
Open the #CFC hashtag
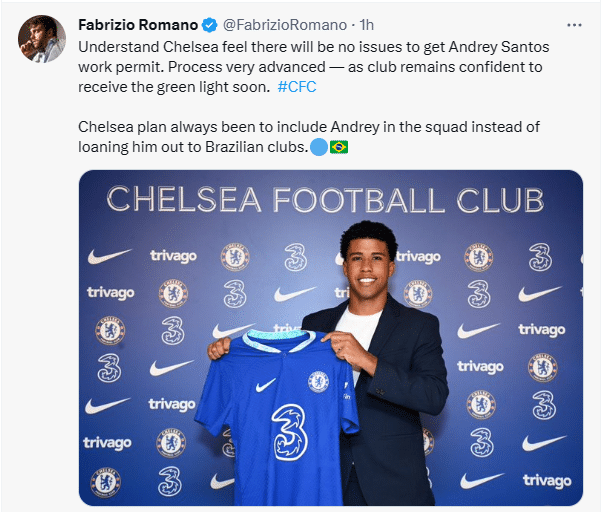click(295, 87)
